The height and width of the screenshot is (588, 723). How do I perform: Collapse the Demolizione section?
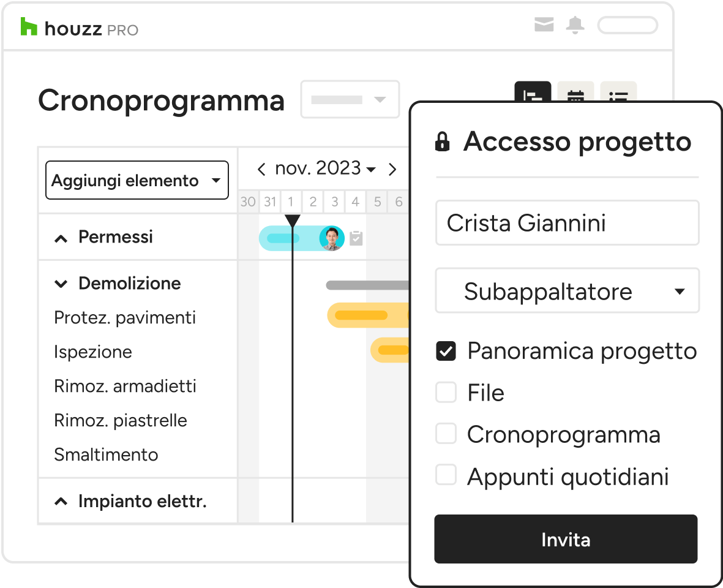tap(61, 284)
